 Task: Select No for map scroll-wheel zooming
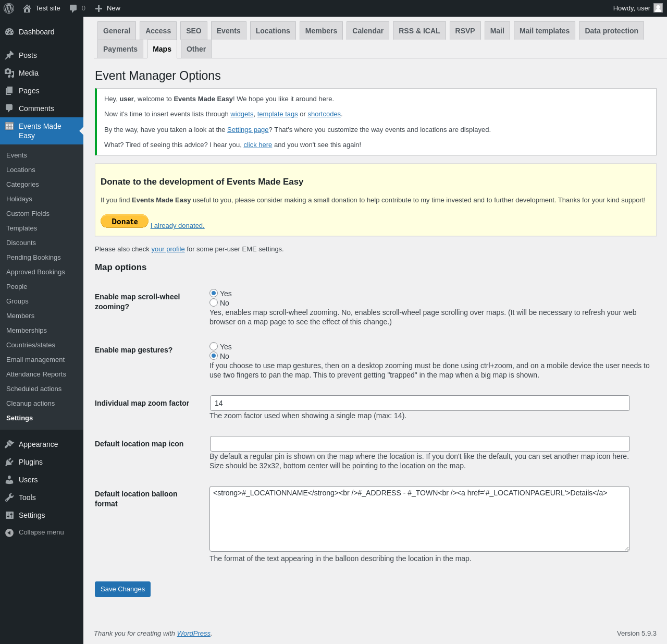pyautogui.click(x=214, y=303)
